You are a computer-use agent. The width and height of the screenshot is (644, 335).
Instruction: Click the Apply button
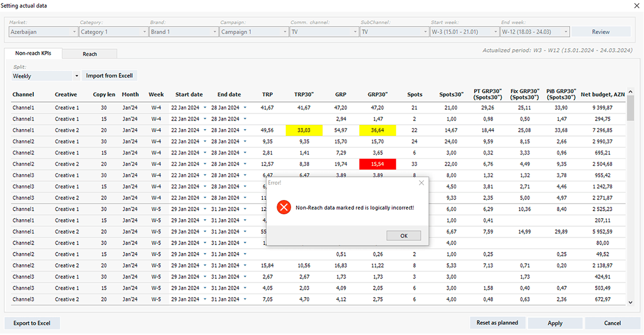coord(555,323)
